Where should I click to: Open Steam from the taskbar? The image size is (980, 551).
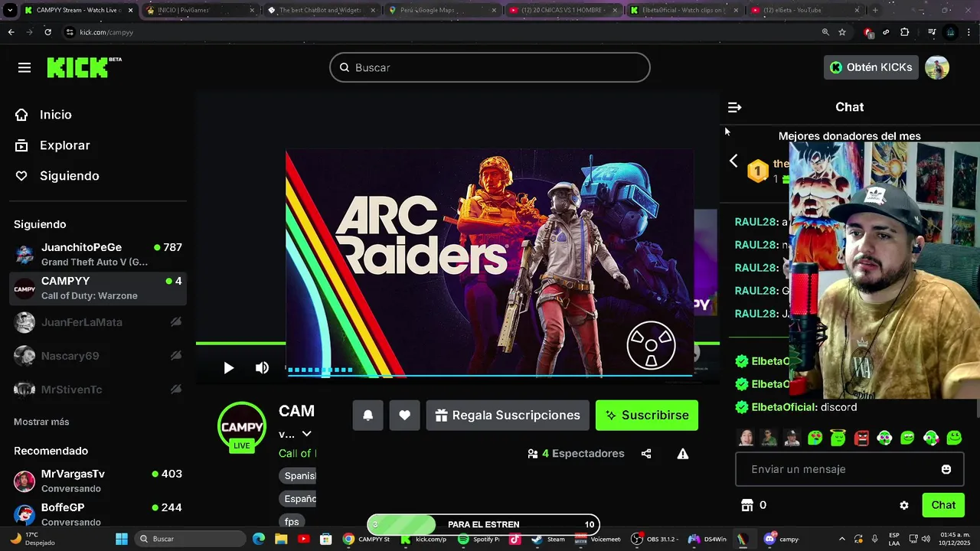point(548,539)
